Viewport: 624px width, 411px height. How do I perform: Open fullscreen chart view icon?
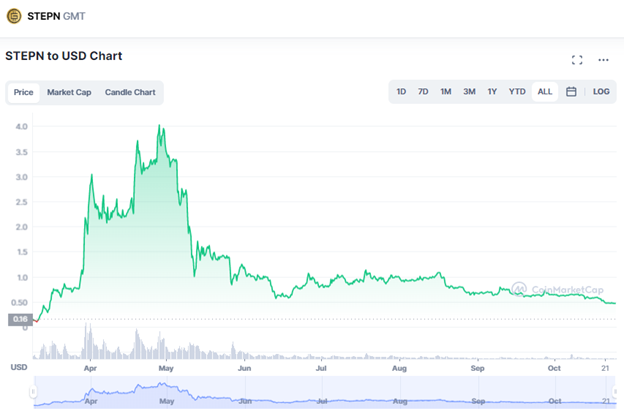pyautogui.click(x=577, y=60)
